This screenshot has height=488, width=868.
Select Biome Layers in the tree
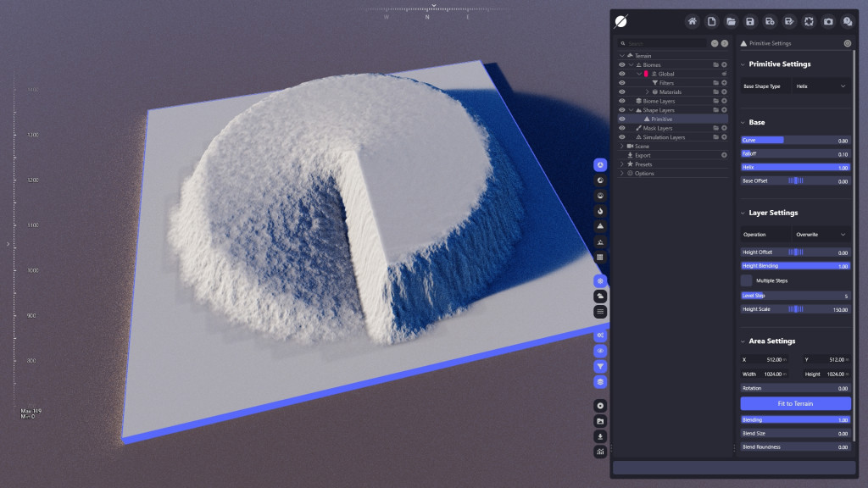tap(659, 101)
